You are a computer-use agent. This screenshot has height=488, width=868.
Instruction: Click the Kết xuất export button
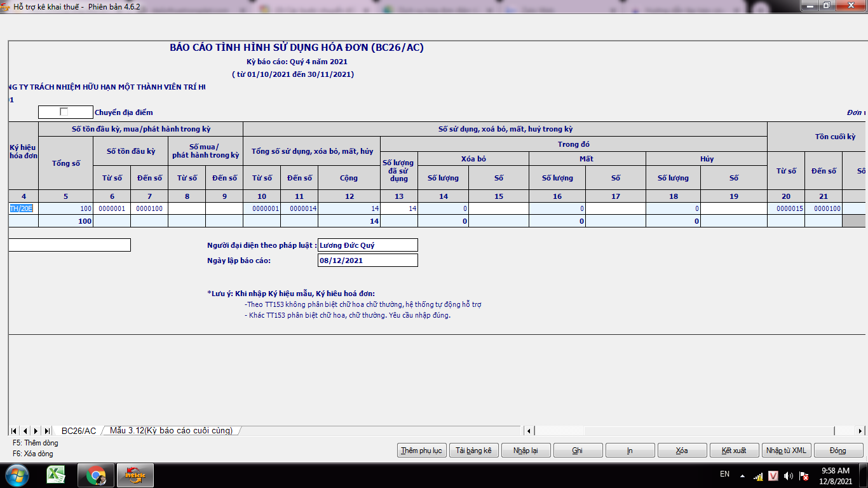point(734,451)
